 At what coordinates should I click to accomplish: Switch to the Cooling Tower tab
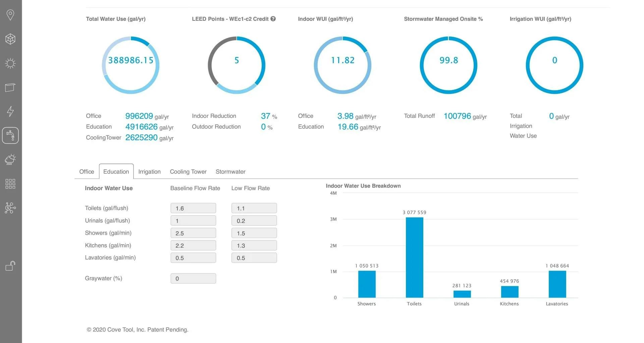tap(188, 172)
